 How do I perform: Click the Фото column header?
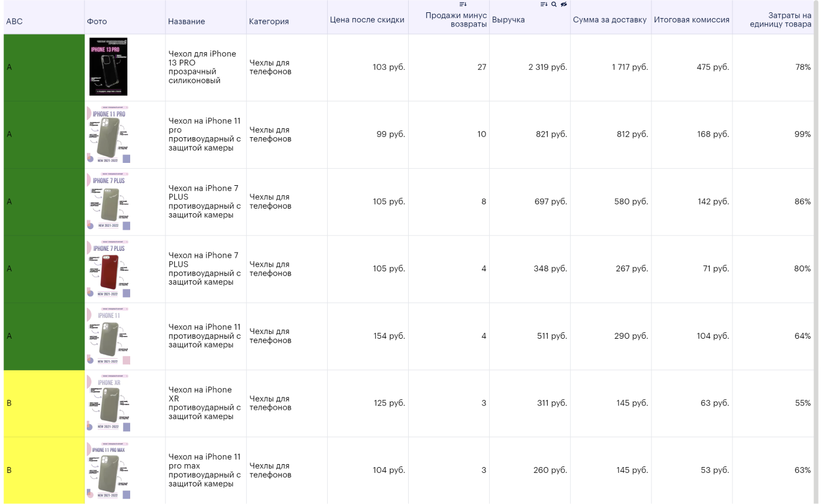click(97, 21)
